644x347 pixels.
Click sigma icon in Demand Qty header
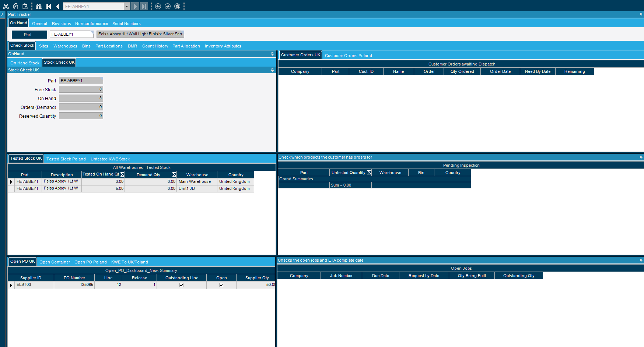(174, 174)
